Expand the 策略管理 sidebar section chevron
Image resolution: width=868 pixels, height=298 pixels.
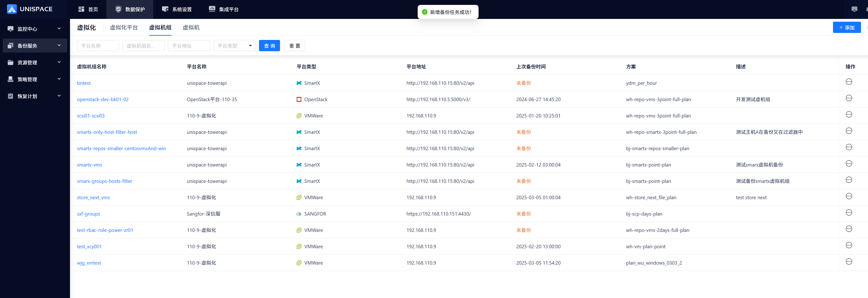click(59, 79)
